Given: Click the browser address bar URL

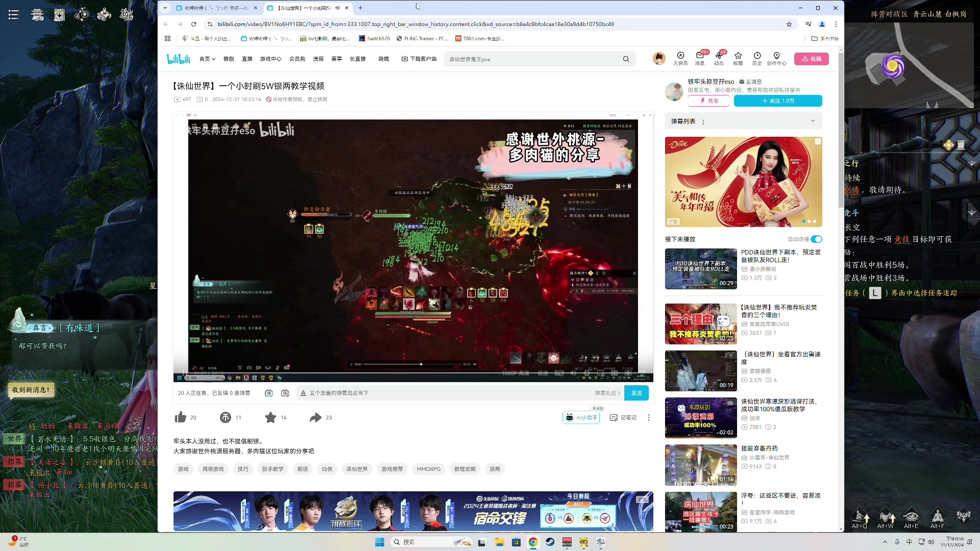Looking at the screenshot, I should (415, 24).
